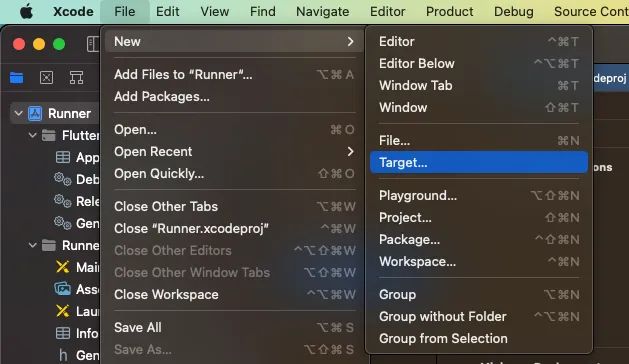
Task: Click the File menu in the menu bar
Action: click(x=124, y=12)
